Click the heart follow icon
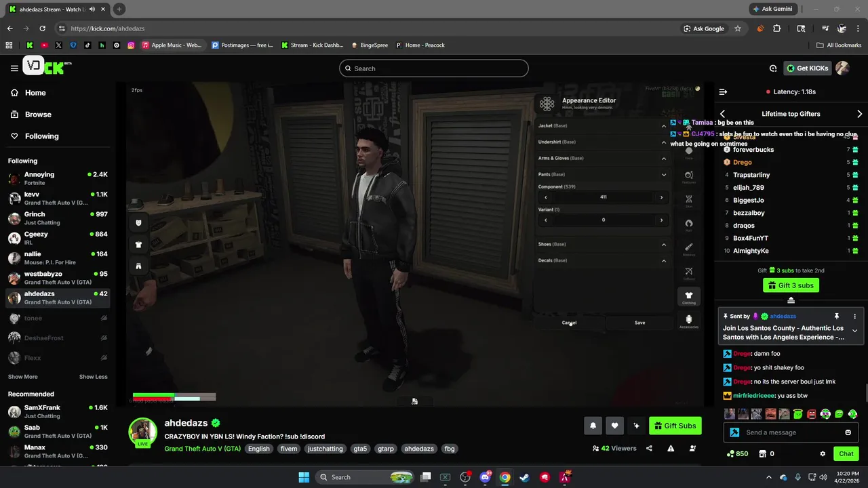Image resolution: width=868 pixels, height=488 pixels. pyautogui.click(x=614, y=426)
